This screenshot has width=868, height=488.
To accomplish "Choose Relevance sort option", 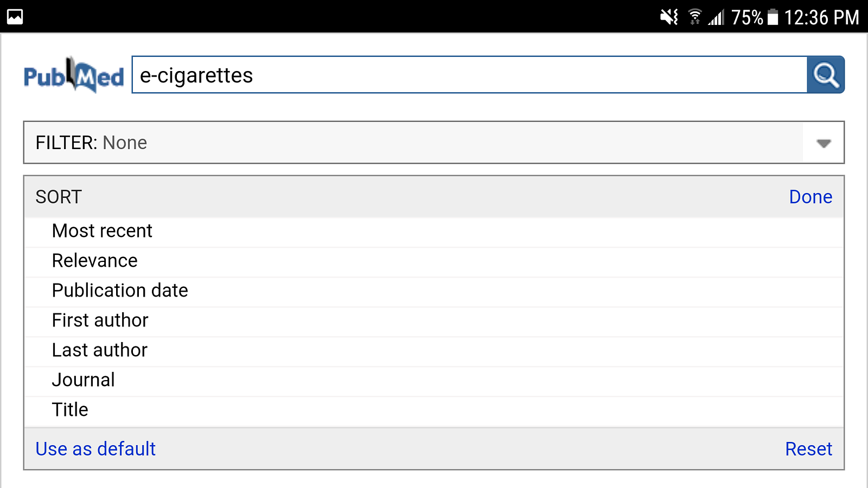I will pyautogui.click(x=95, y=261).
